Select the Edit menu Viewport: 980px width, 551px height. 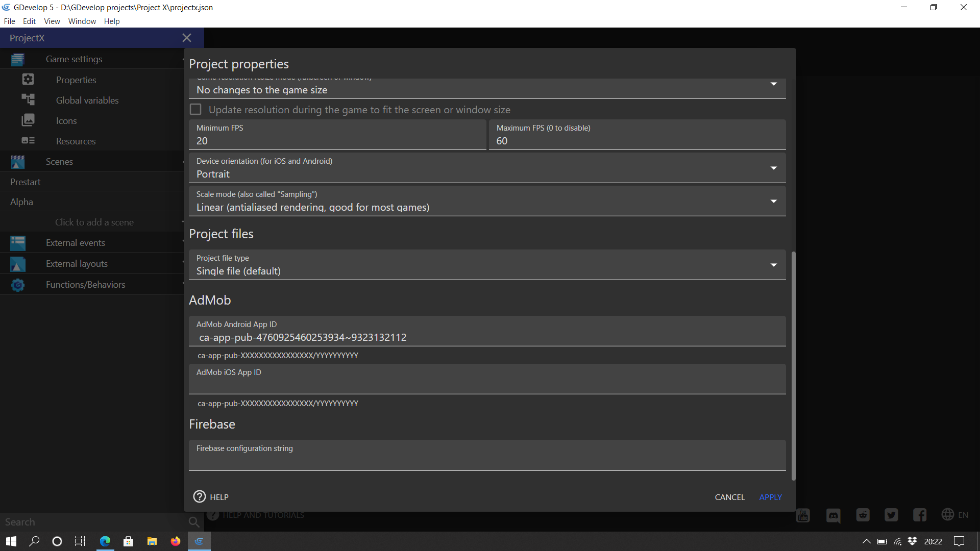29,21
